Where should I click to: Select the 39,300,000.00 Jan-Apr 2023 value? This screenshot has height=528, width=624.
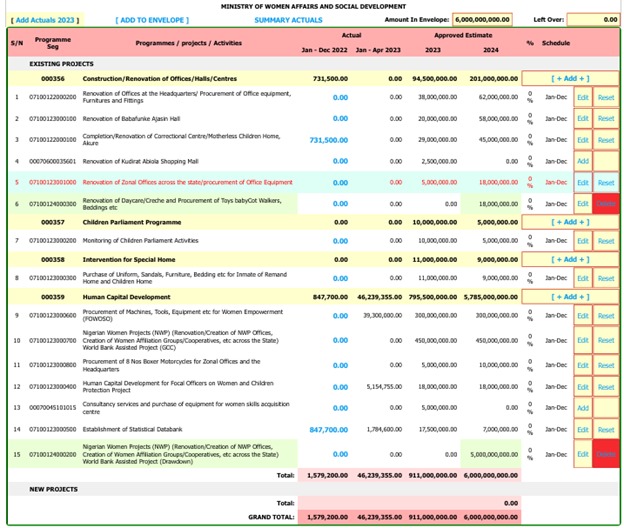coord(382,316)
